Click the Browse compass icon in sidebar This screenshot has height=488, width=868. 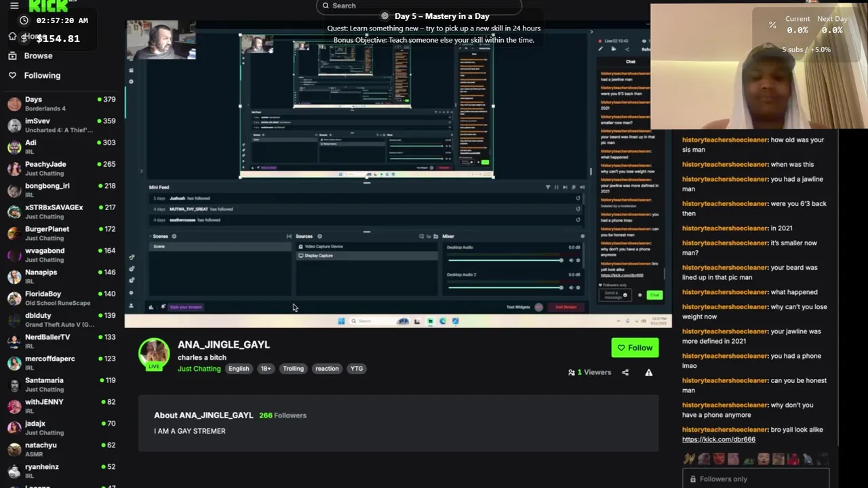pyautogui.click(x=12, y=56)
